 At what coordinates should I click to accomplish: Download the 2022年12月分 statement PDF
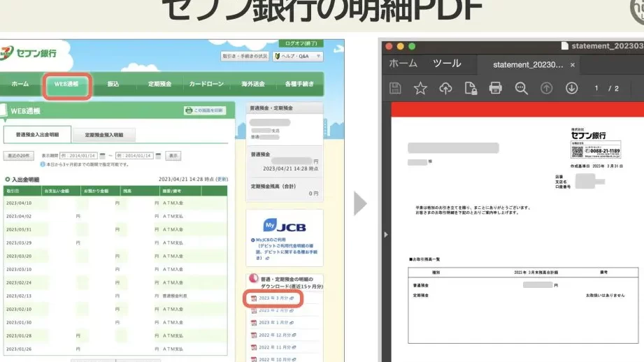coord(274,335)
